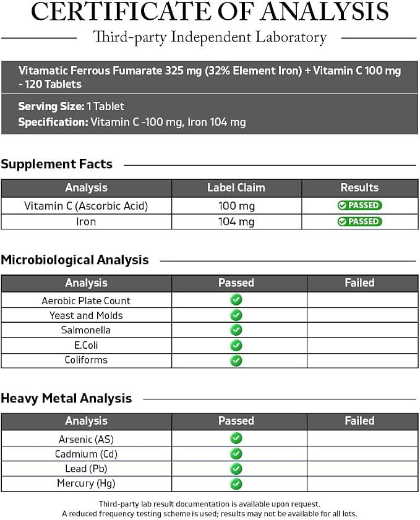Viewport: 420px width, 520px height.
Task: Click the Aerobic Plate Count green checkmark
Action: coord(236,300)
